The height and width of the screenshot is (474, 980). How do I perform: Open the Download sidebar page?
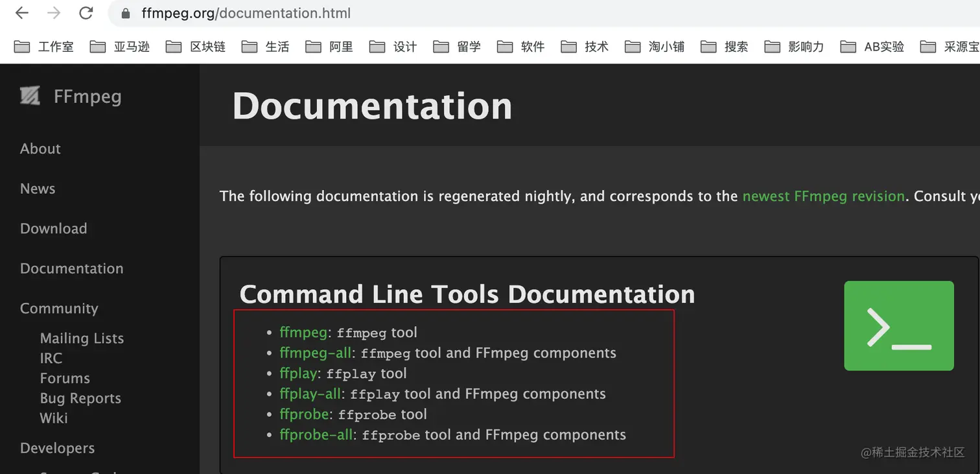pos(53,228)
